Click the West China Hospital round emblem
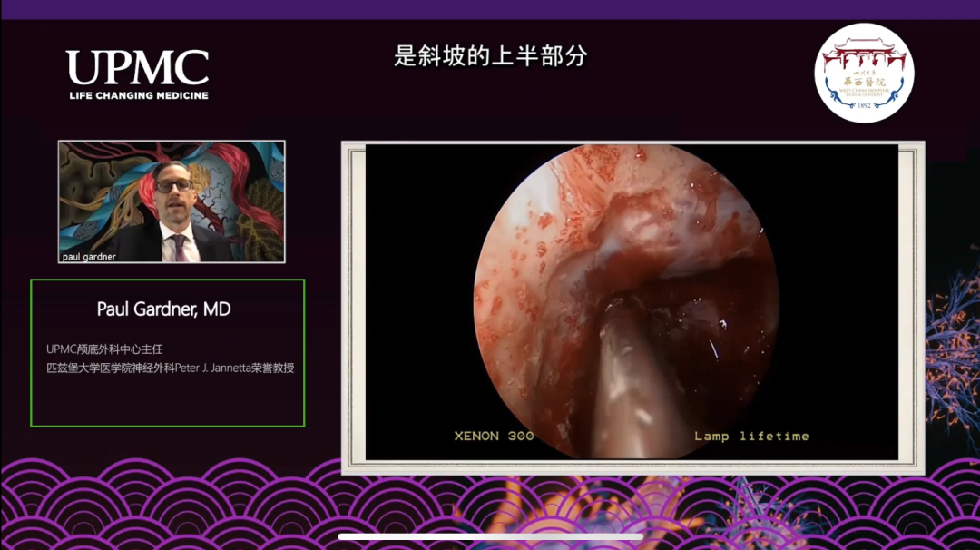 864,73
